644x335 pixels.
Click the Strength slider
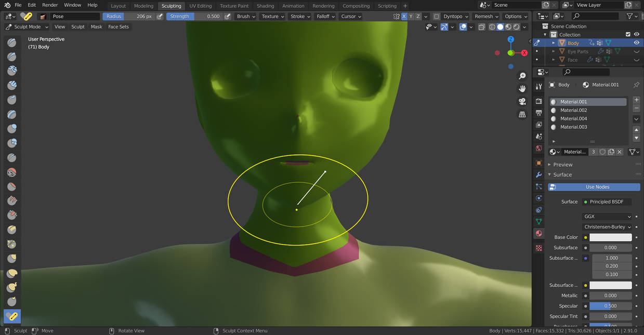point(195,16)
